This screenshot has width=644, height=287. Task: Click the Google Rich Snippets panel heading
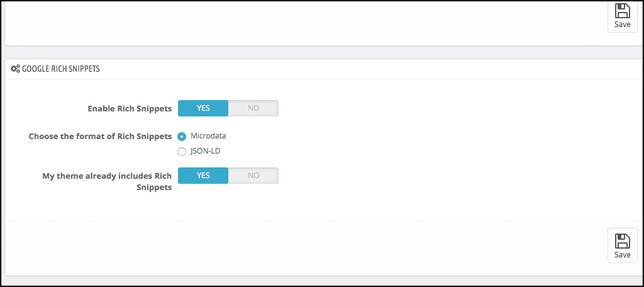pos(60,69)
